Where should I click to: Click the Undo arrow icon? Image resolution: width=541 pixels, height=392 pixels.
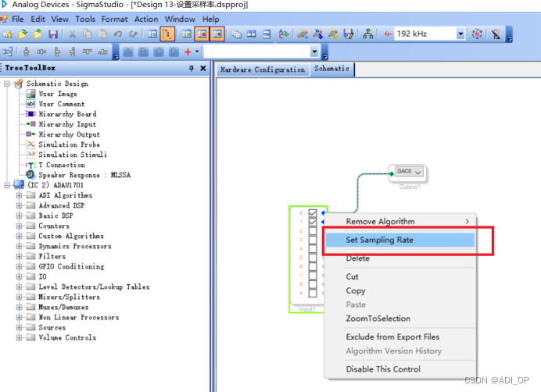coord(118,34)
